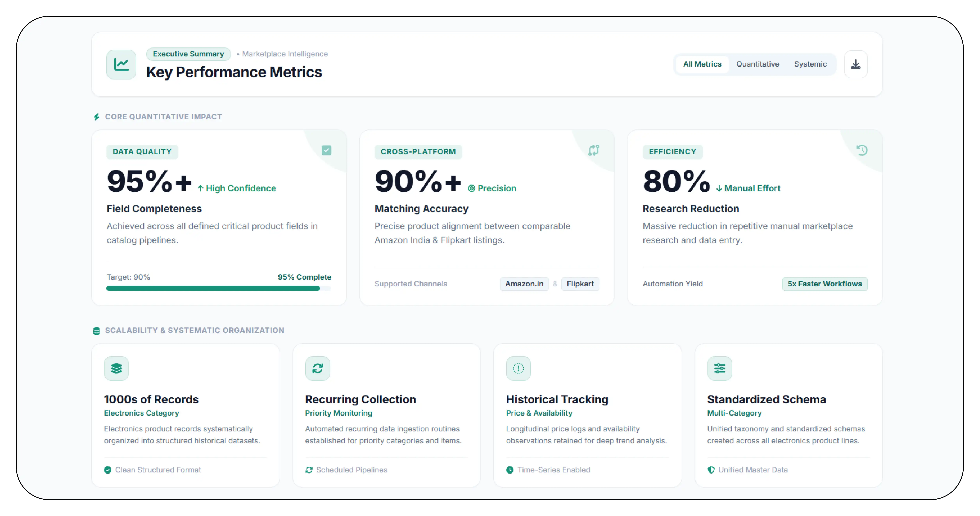The height and width of the screenshot is (516, 980).
Task: Click the chart line logo icon
Action: click(121, 64)
